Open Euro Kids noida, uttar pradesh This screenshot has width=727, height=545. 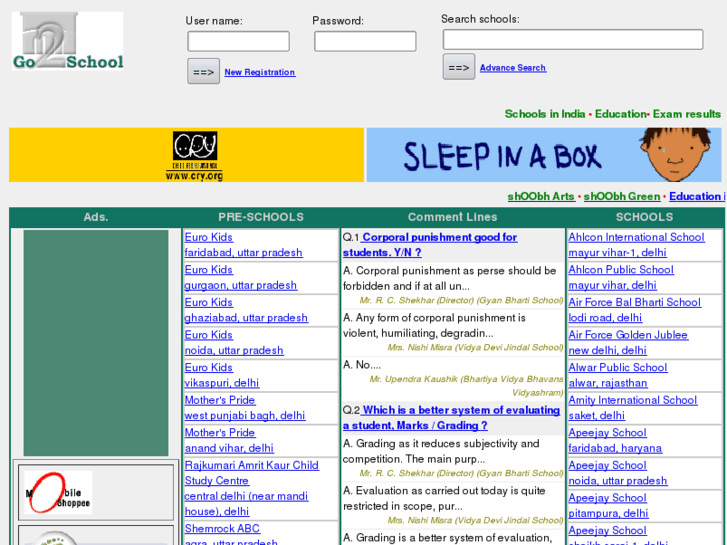[x=234, y=342]
